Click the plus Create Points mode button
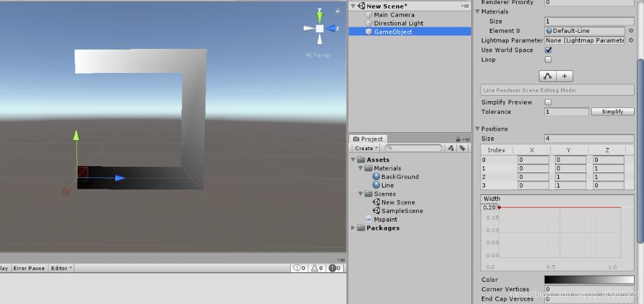The width and height of the screenshot is (644, 304). coord(564,76)
